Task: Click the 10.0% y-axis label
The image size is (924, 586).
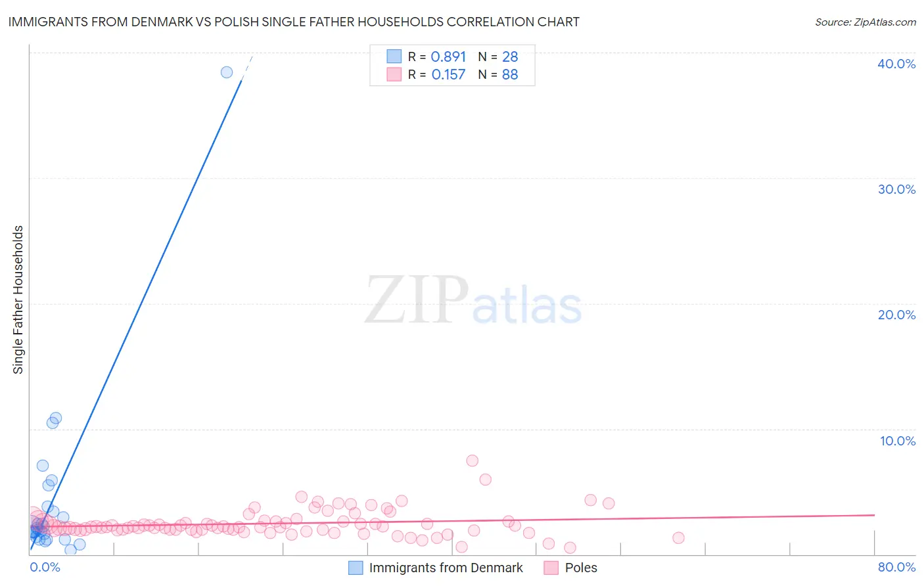Action: pyautogui.click(x=898, y=441)
